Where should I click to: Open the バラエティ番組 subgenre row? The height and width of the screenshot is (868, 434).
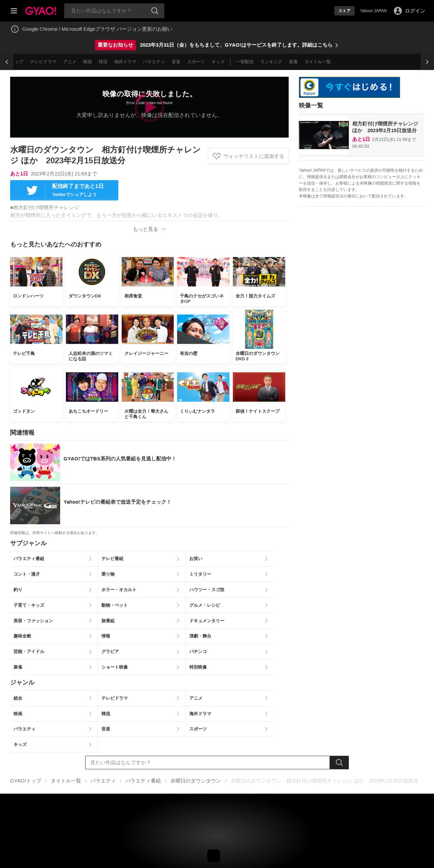click(54, 559)
